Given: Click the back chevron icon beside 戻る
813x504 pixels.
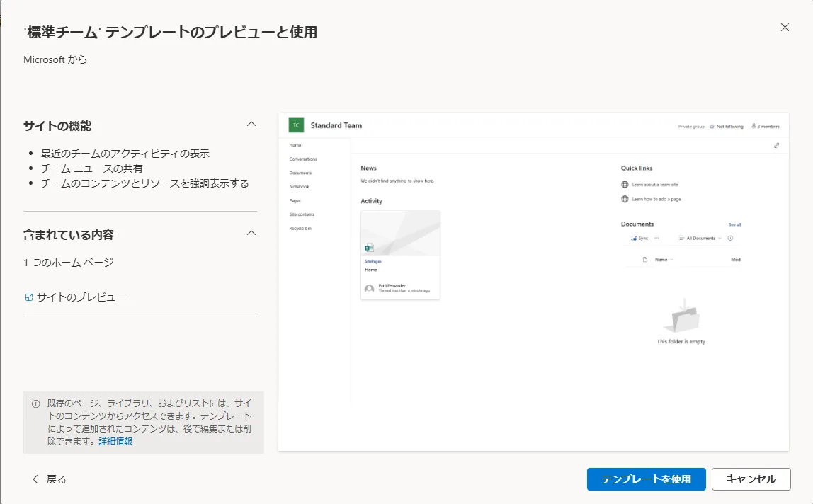Looking at the screenshot, I should coord(35,479).
